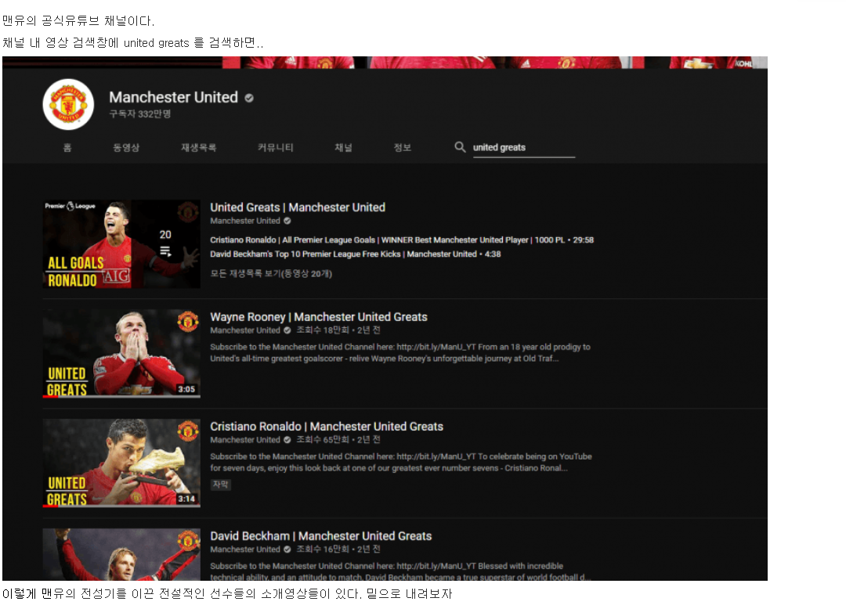Click the 조회수 16만회 view count
846x616 pixels.
coord(323,549)
